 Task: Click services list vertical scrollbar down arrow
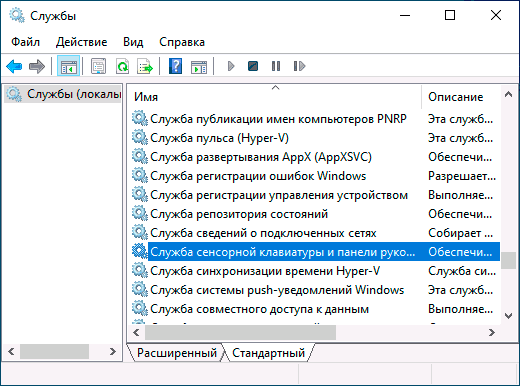point(508,316)
